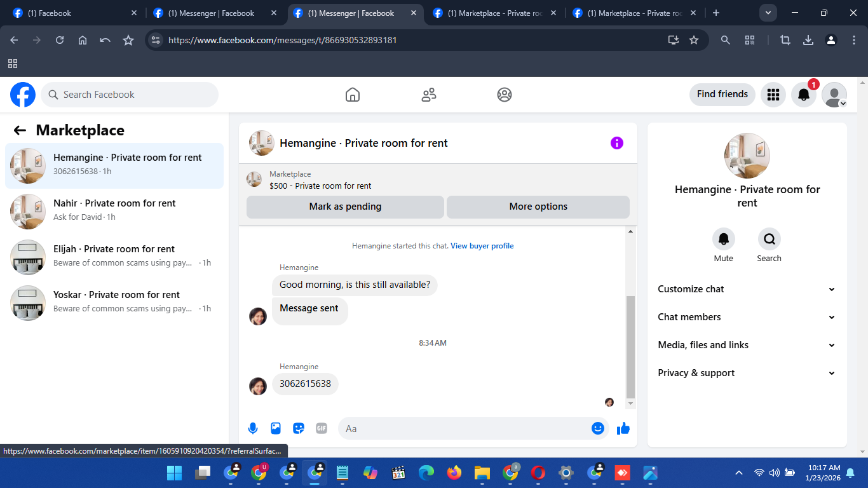Choose a GIF with the GIF icon

[322, 428]
